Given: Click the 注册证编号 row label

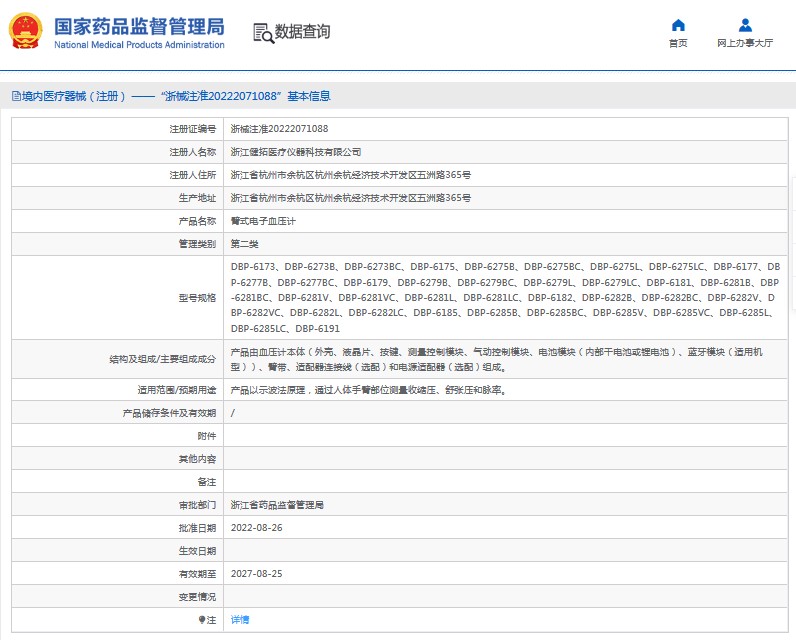Looking at the screenshot, I should coord(192,129).
